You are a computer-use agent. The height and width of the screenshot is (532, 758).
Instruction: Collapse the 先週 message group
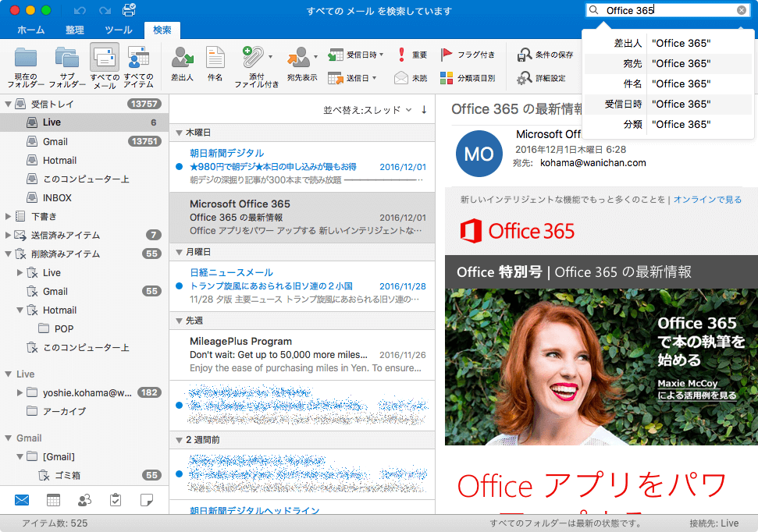[179, 321]
